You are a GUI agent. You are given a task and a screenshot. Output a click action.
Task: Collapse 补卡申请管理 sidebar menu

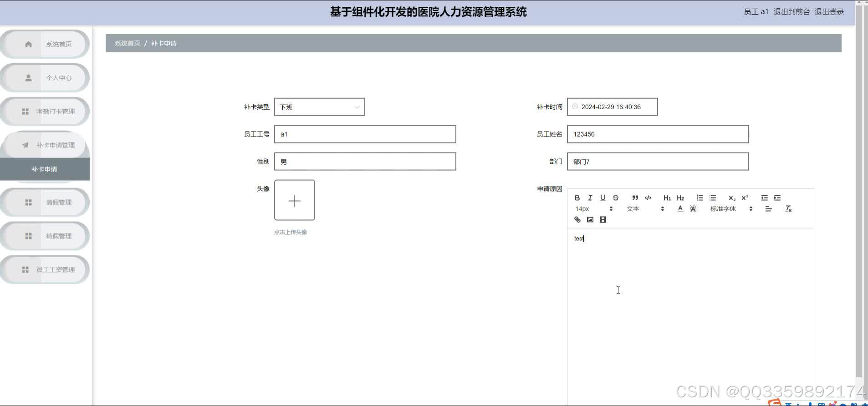point(45,145)
